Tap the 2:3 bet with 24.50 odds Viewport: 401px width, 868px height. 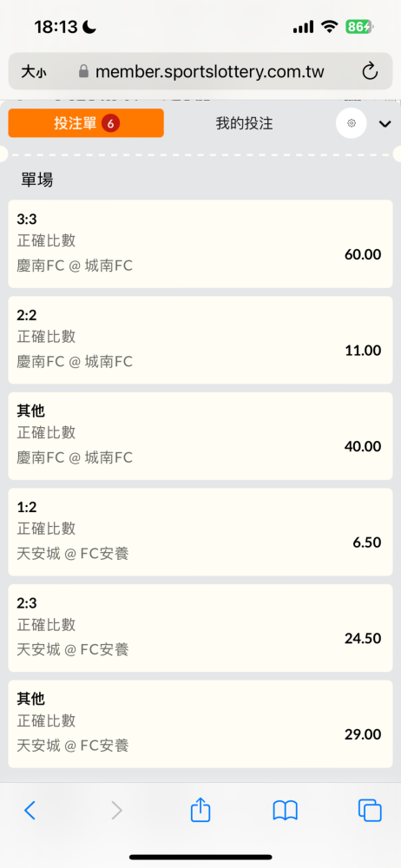pyautogui.click(x=200, y=628)
